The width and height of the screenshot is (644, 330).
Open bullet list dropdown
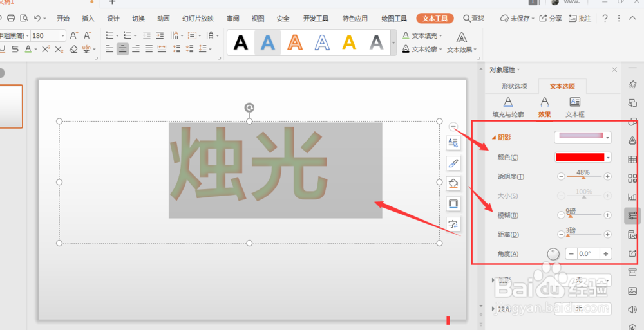pyautogui.click(x=117, y=36)
